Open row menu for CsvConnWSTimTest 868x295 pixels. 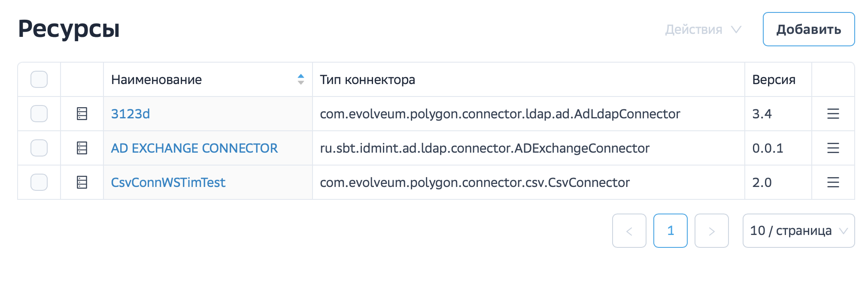[833, 182]
